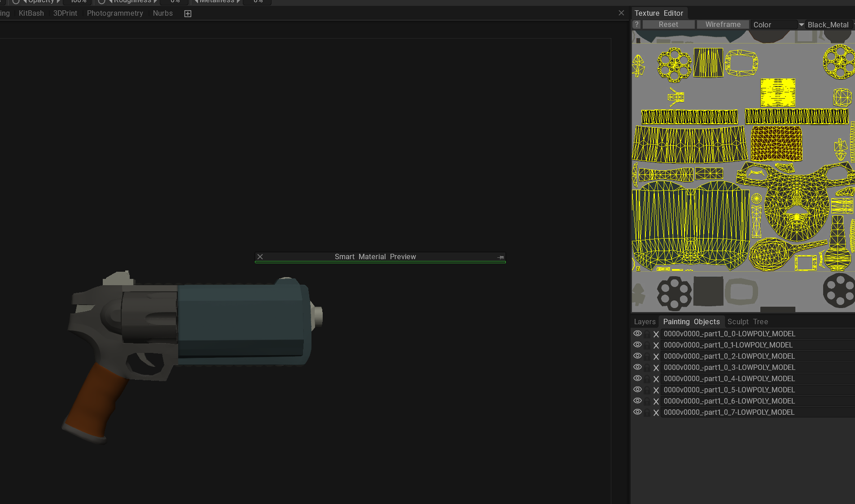The image size is (855, 504).
Task: Toggle visibility of part1_0_4-LOWPOLY_MODEL
Action: coord(637,378)
